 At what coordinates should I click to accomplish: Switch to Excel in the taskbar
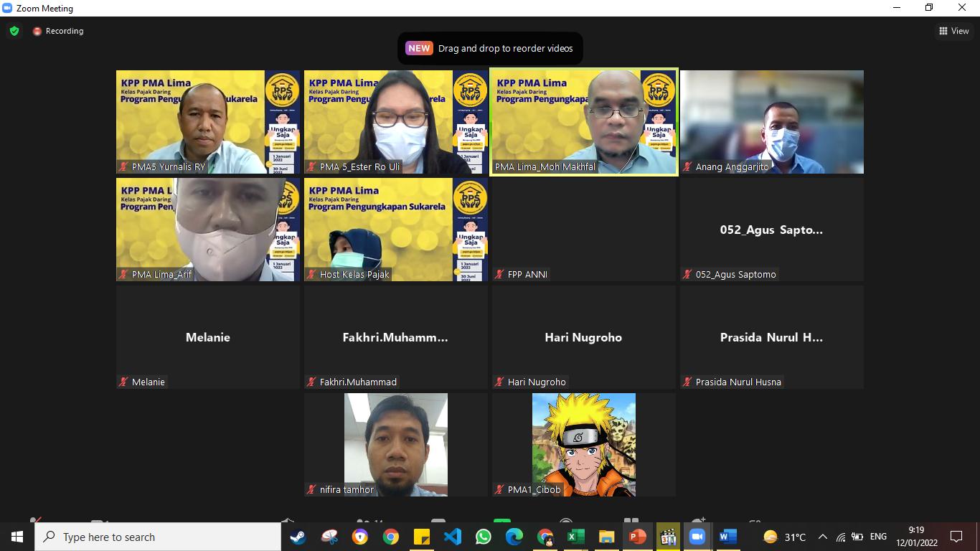pos(575,537)
